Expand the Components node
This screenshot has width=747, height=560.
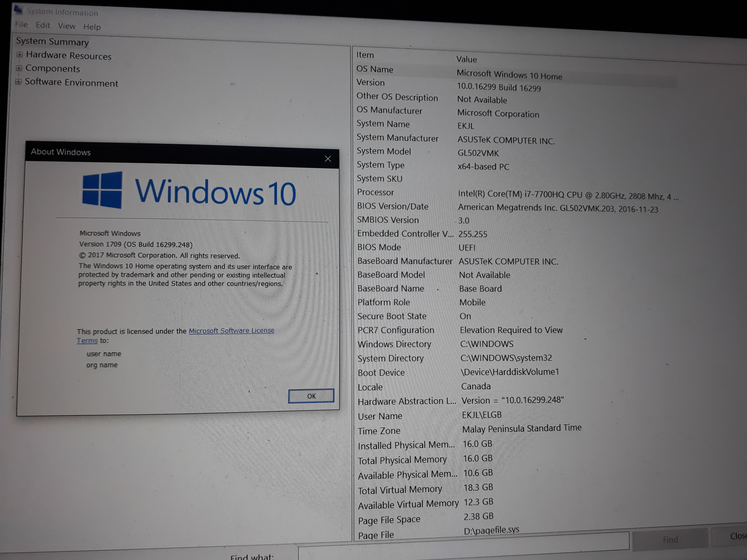tap(19, 68)
